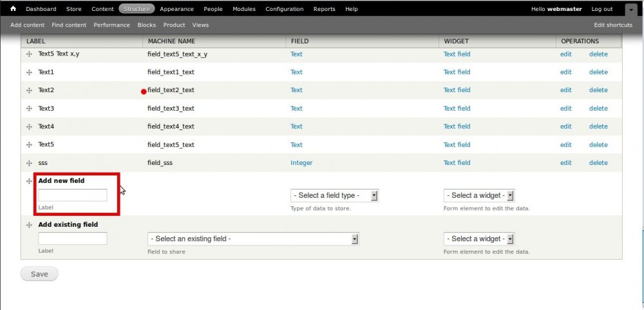Toggle the shortcut bar collapse arrow

629,10
